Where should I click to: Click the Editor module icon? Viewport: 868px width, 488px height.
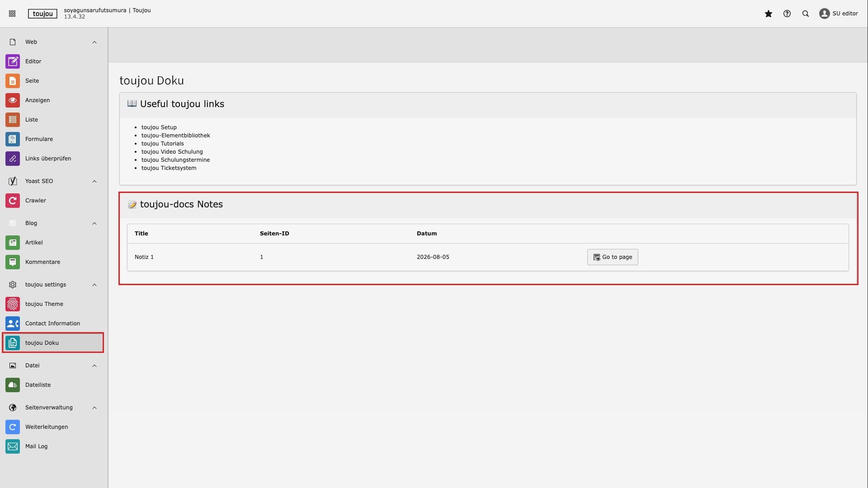pyautogui.click(x=13, y=61)
